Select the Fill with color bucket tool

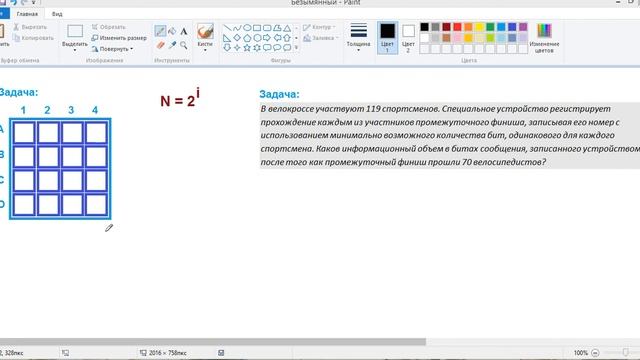tap(172, 31)
